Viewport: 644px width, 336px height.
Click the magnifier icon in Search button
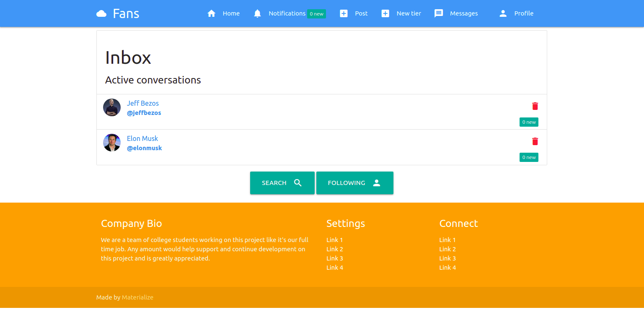[x=298, y=183]
